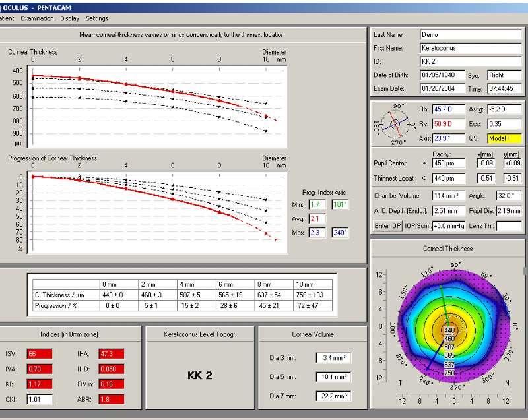Click table cell '637 ± 54'

[x=274, y=295]
